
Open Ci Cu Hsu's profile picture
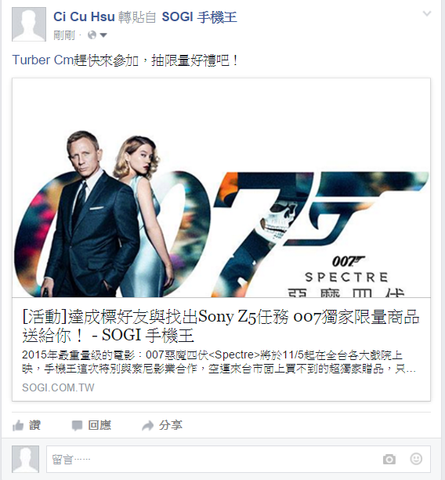29,24
